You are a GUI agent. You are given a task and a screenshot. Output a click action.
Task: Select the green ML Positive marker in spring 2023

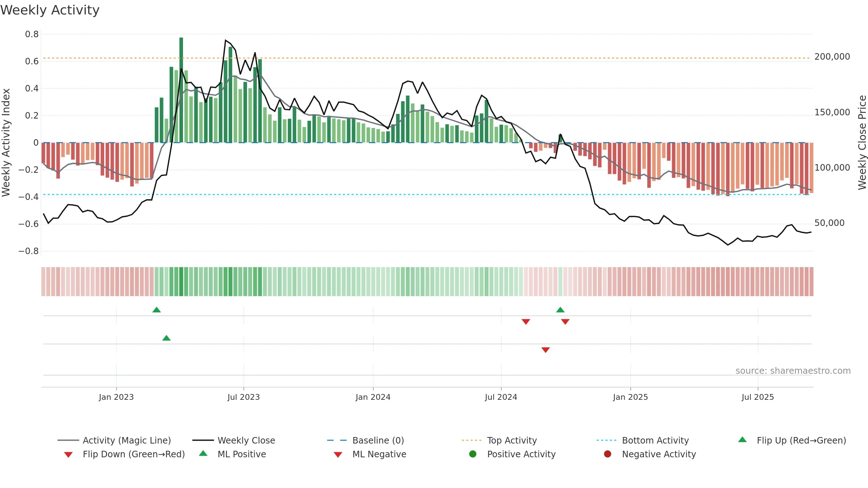[166, 338]
